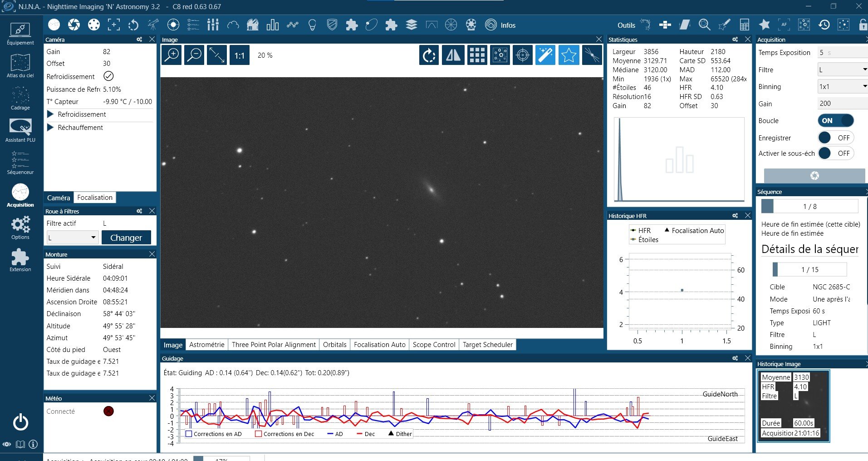Turn off the Boucle loop switch
Image resolution: width=868 pixels, height=461 pixels.
(x=836, y=121)
